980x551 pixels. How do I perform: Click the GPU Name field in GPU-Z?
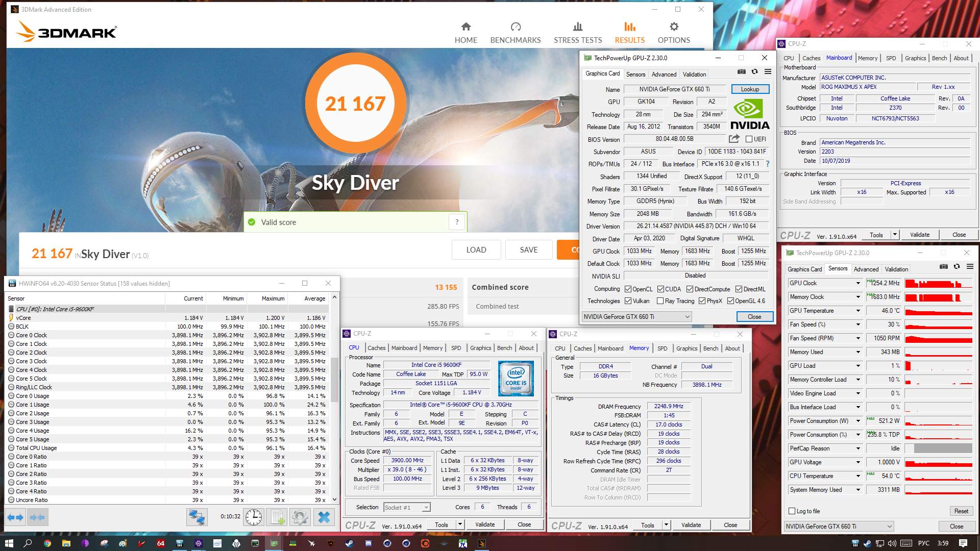pos(674,89)
